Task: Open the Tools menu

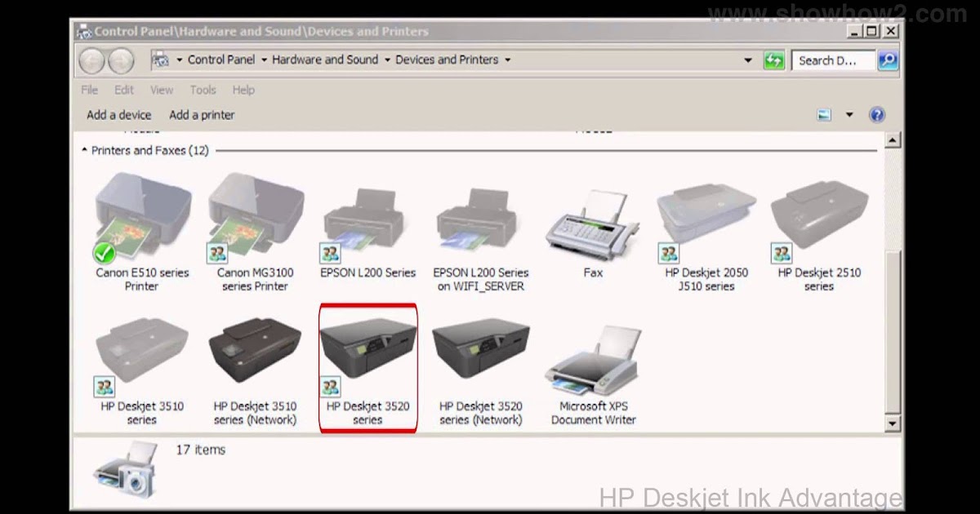Action: (x=203, y=90)
